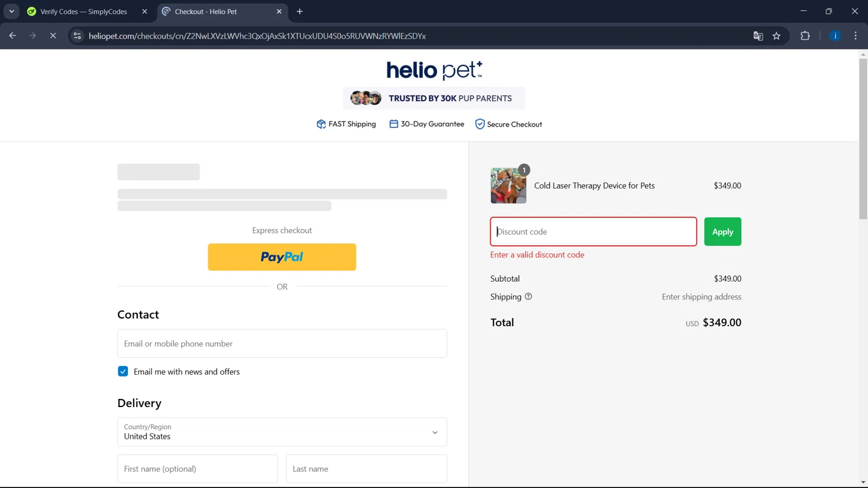
Task: Focus the Discount code field
Action: (593, 231)
